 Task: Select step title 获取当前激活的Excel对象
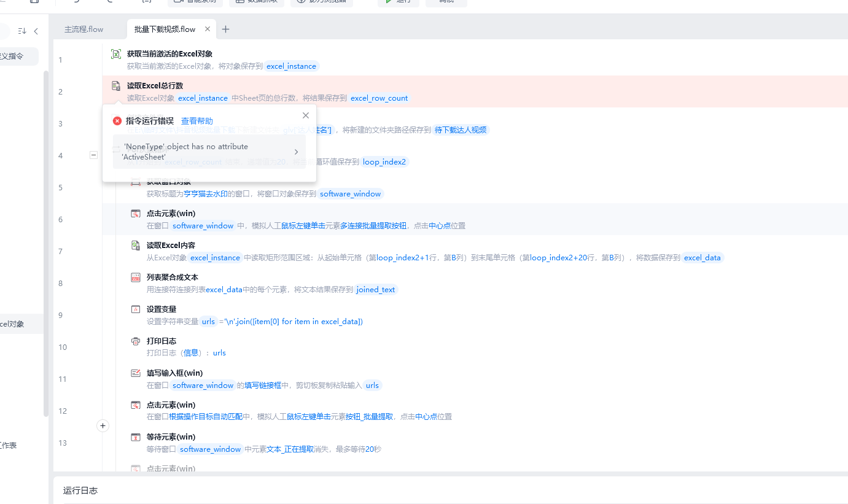pos(169,54)
